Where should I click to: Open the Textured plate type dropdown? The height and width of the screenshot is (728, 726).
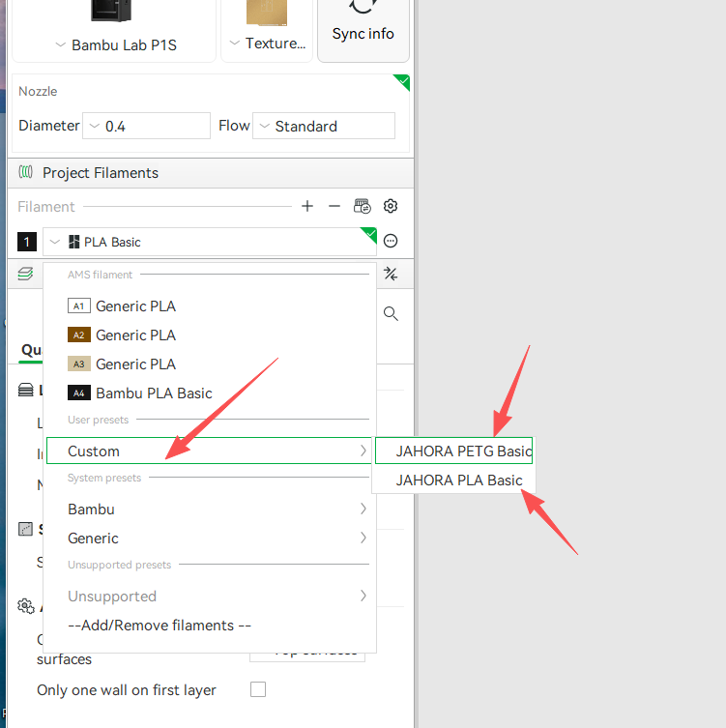click(x=268, y=44)
